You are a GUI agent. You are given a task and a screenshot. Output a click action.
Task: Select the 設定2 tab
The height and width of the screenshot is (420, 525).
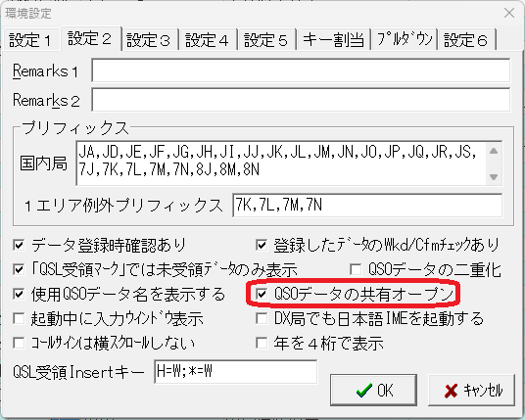(90, 38)
